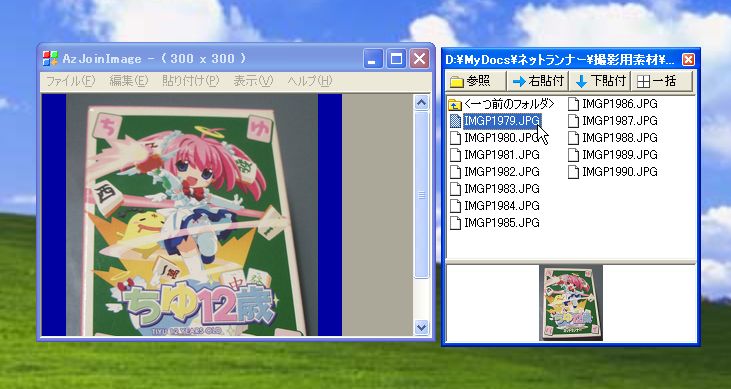Open the ヘルプ(H) menu
Viewport: 731px width, 389px height.
tap(310, 81)
